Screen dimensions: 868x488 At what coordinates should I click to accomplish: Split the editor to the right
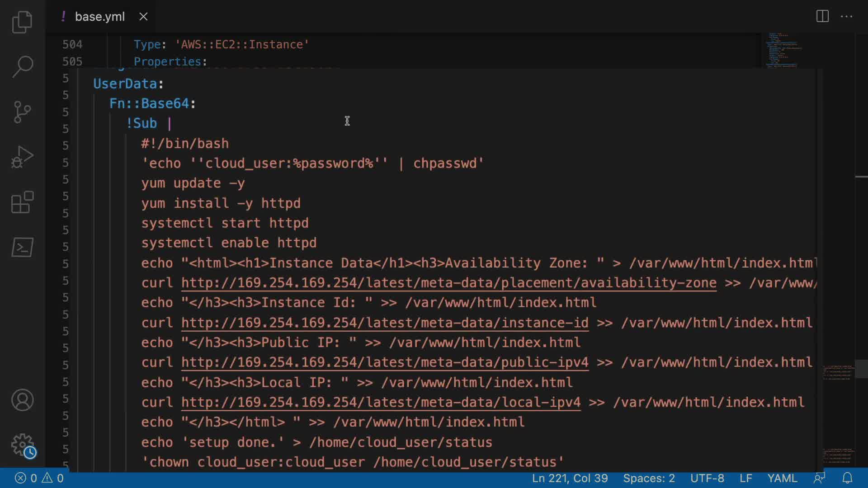coord(822,17)
